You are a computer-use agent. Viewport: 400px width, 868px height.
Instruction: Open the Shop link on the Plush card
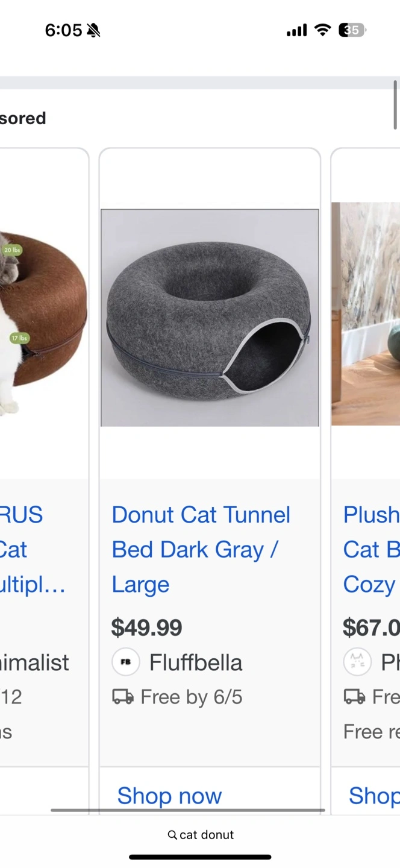[x=374, y=796]
